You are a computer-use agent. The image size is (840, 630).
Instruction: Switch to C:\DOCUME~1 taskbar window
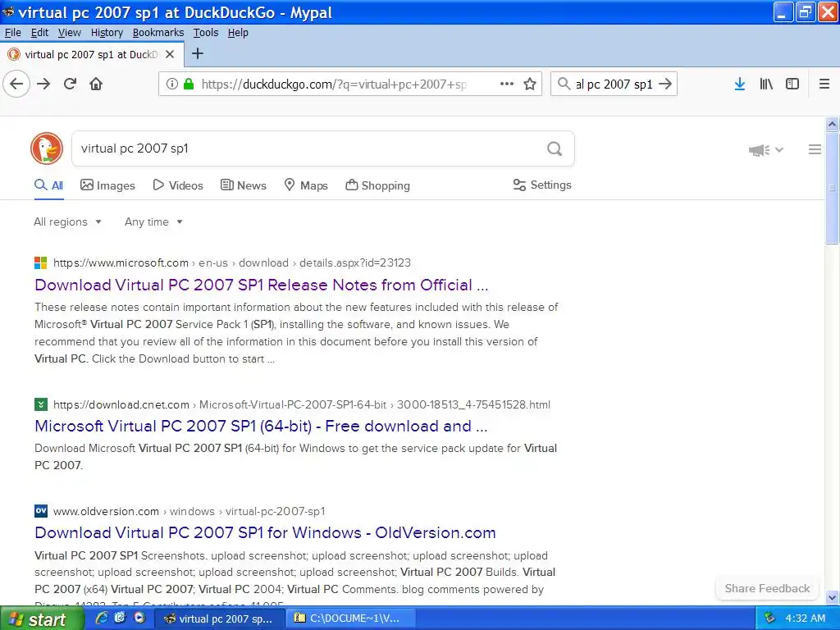pyautogui.click(x=352, y=619)
